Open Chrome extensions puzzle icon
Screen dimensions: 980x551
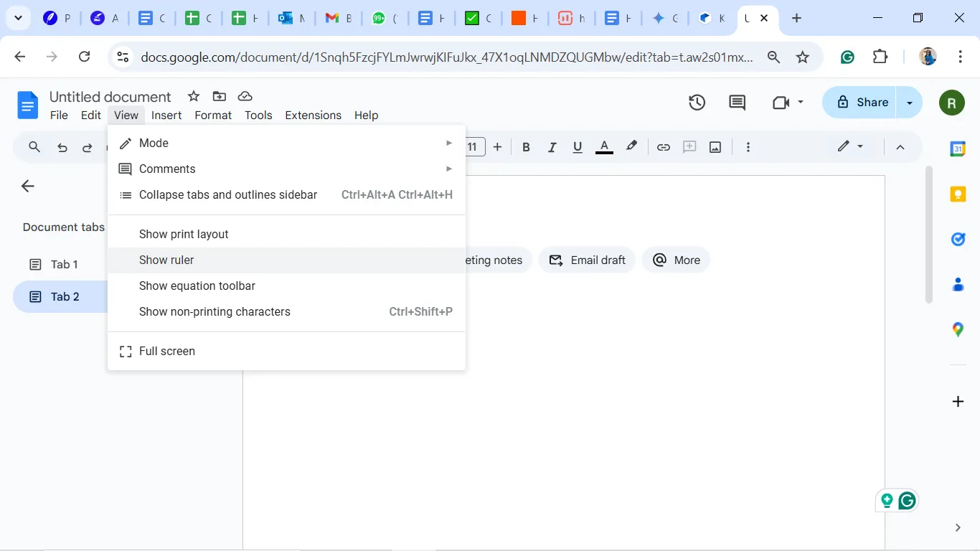coord(880,57)
